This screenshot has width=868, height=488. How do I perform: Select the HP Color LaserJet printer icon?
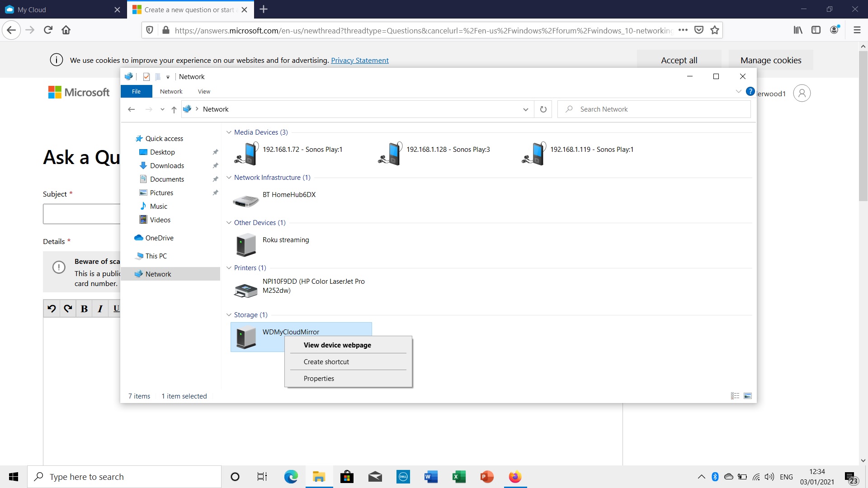245,290
